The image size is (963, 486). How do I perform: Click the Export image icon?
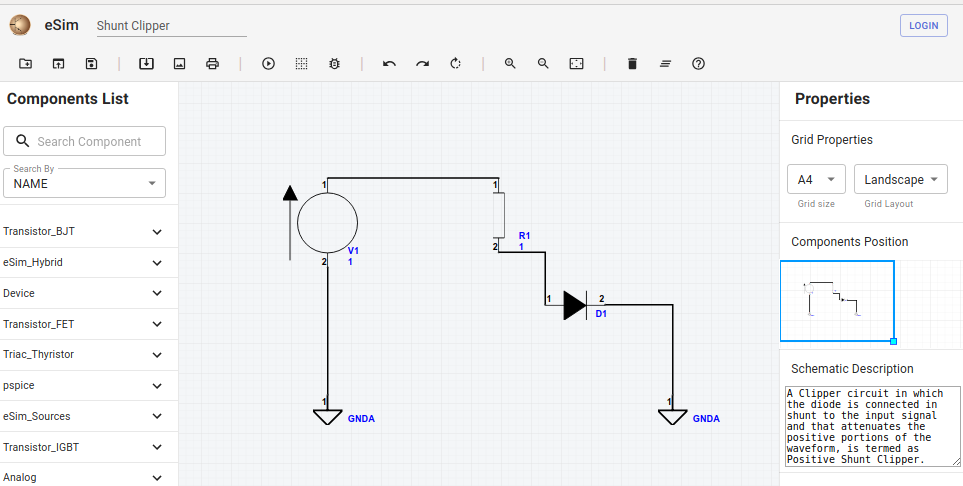click(x=179, y=63)
